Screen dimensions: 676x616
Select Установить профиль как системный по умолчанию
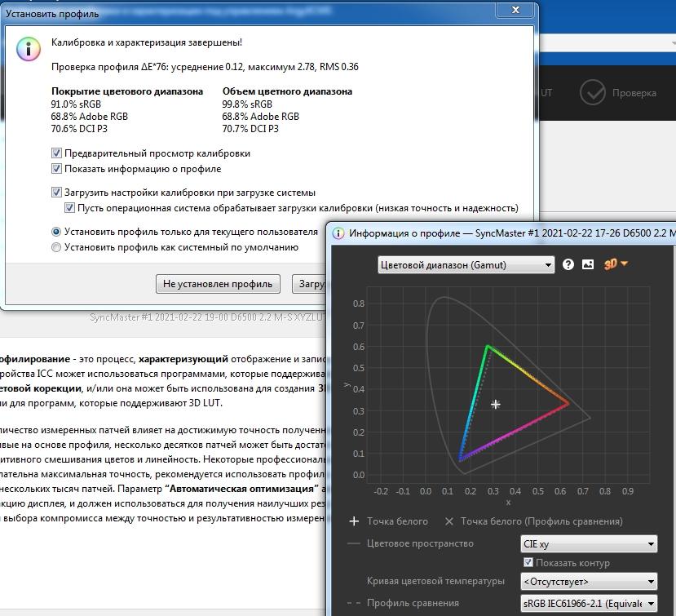[56, 247]
